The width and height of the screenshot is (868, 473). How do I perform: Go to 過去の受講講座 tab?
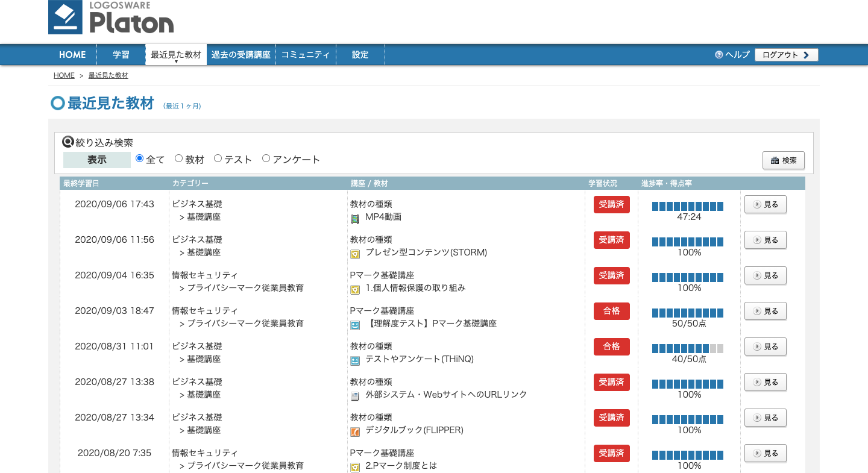(241, 55)
